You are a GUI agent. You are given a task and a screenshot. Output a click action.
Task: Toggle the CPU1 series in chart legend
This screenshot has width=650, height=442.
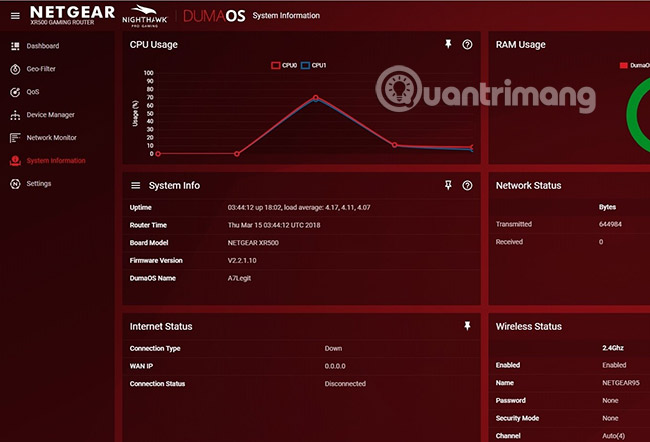tap(315, 65)
